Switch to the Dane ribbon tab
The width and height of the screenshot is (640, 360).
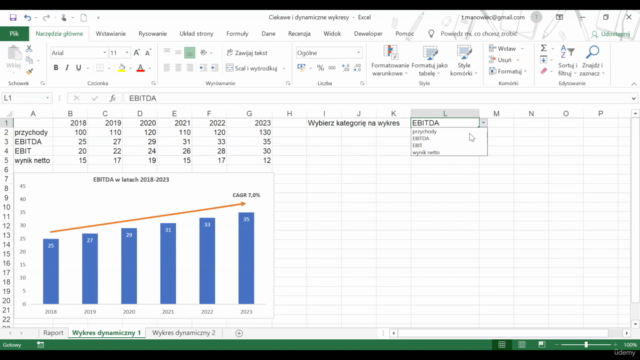click(268, 34)
